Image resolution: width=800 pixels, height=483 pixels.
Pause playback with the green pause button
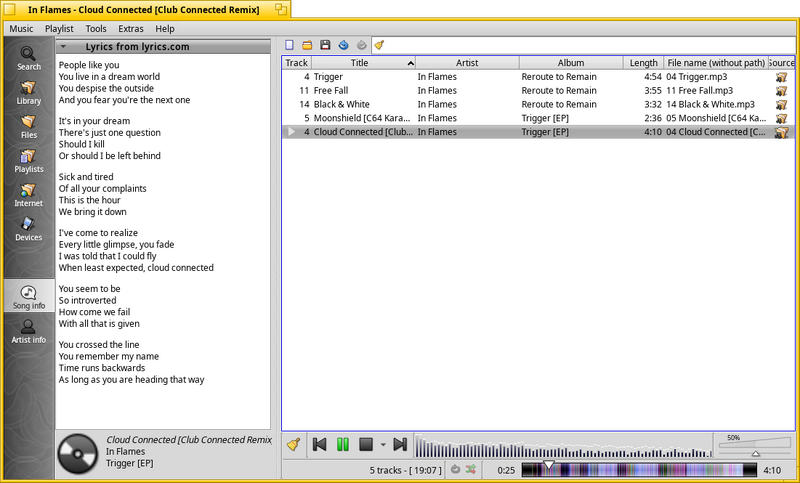[x=343, y=445]
